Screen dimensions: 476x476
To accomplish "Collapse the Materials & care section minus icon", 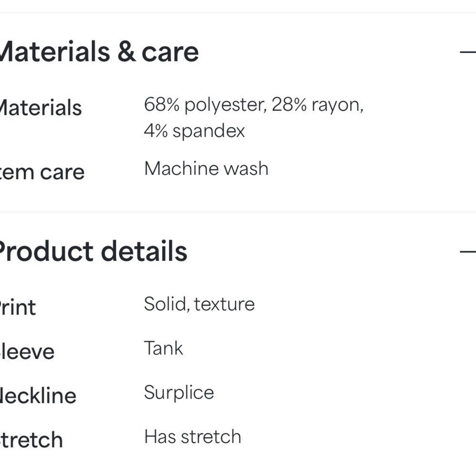I will click(468, 52).
